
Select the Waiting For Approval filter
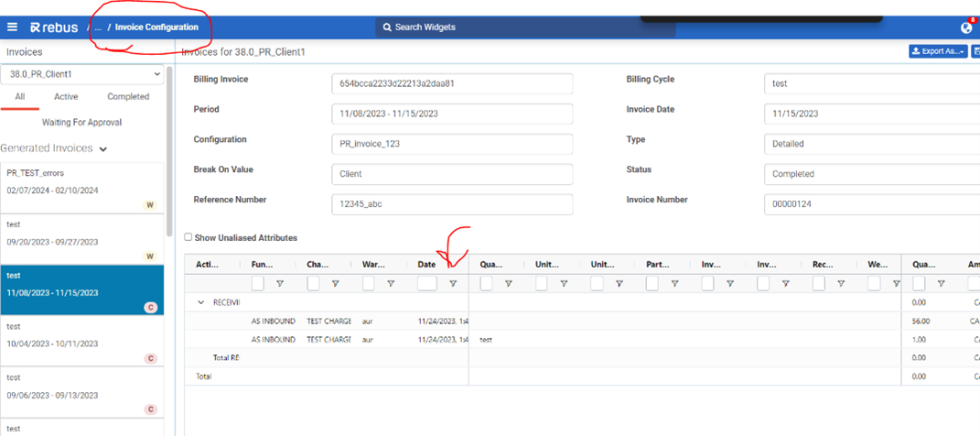[x=81, y=122]
